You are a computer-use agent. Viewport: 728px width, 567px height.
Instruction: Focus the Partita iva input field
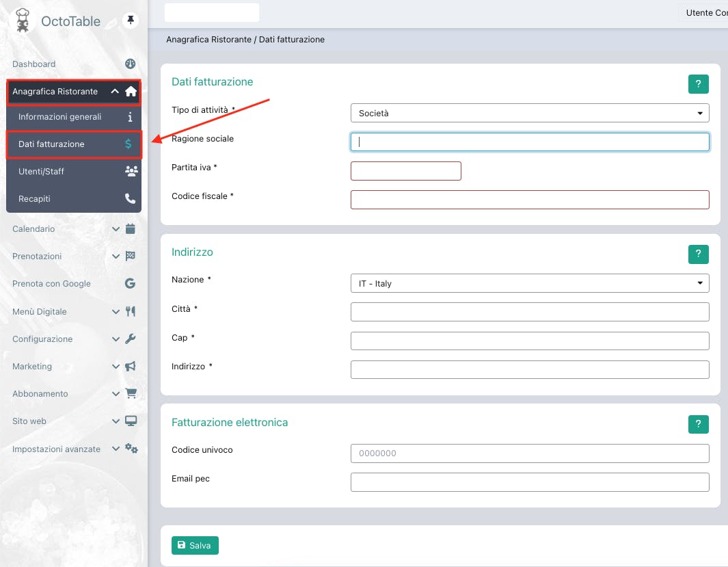point(406,171)
